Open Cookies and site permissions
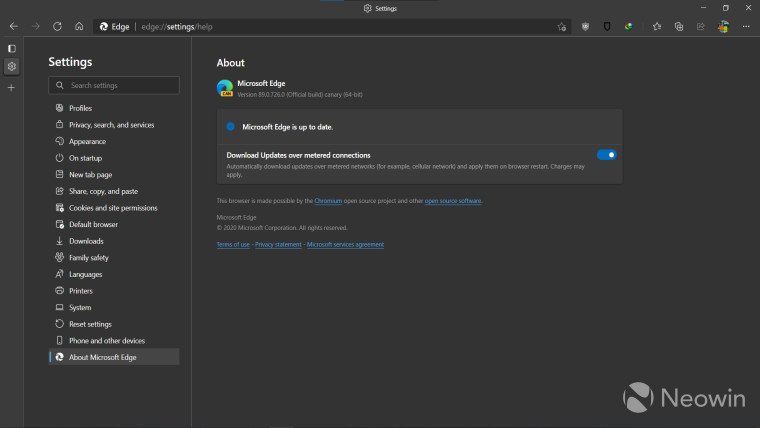The width and height of the screenshot is (760, 428). (x=114, y=208)
